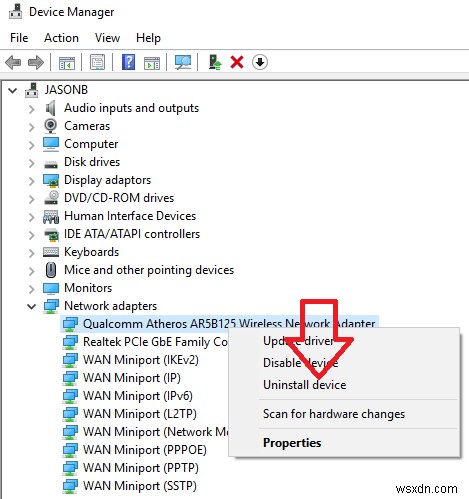The width and height of the screenshot is (469, 499).
Task: Click the Device Manager title bar icon
Action: (15, 12)
